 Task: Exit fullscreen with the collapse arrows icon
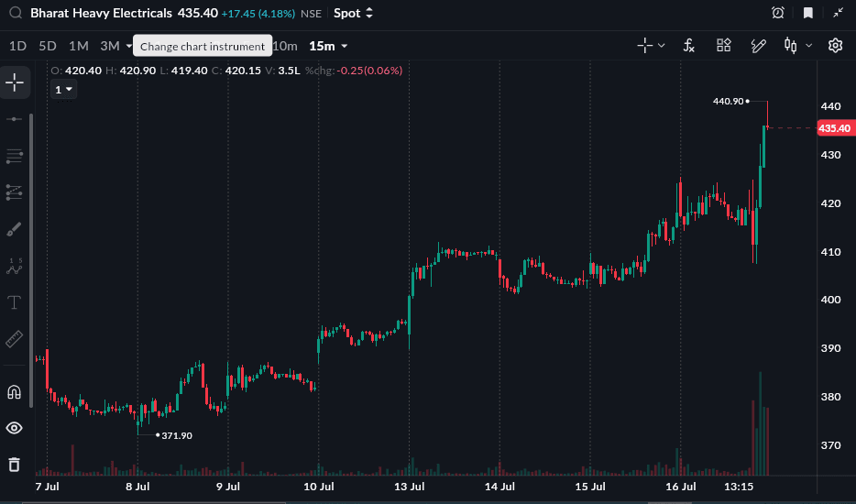click(838, 13)
